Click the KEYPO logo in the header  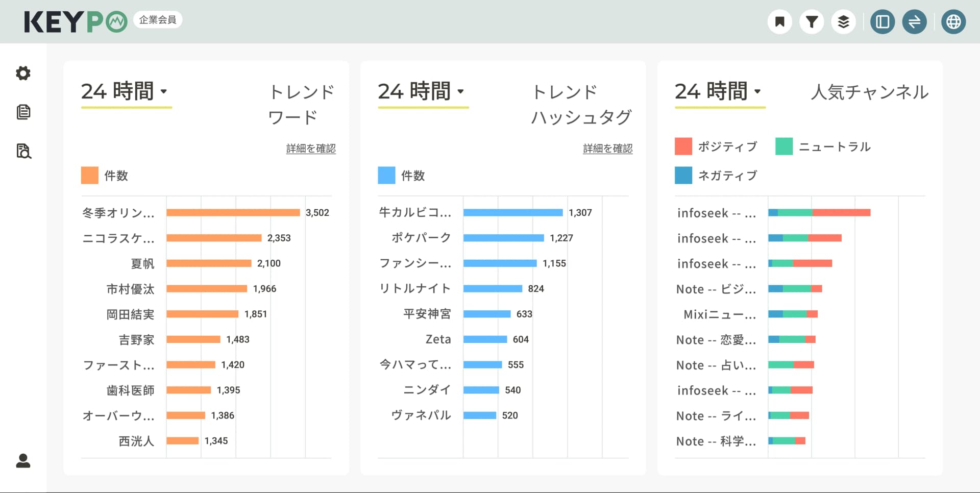(x=76, y=21)
